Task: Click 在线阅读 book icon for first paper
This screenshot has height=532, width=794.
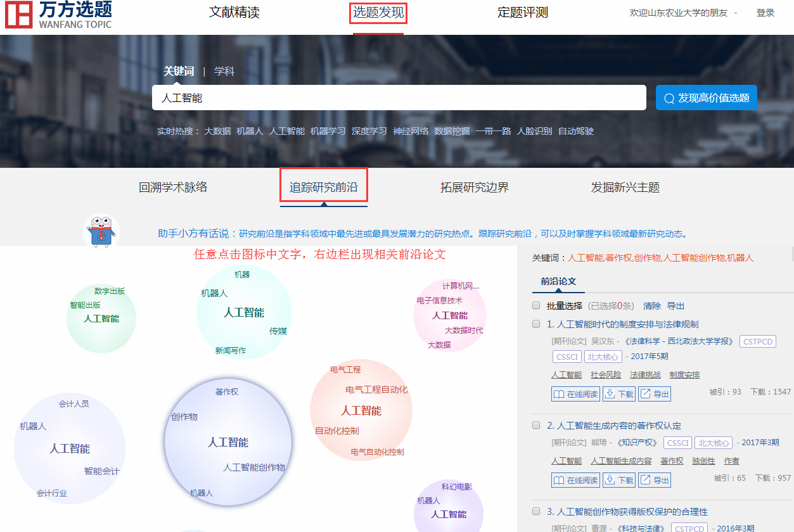Action: (558, 394)
